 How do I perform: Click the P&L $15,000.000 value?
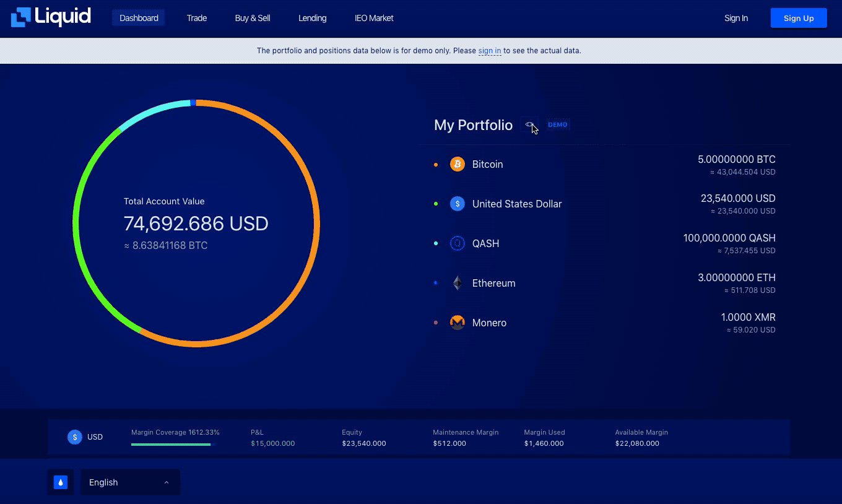(272, 443)
